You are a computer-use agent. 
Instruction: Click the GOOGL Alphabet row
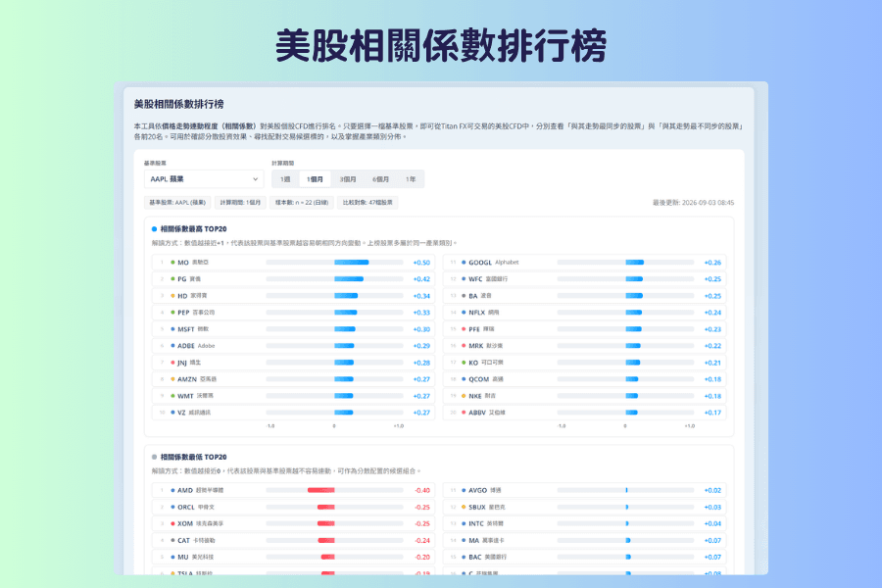[x=584, y=263]
